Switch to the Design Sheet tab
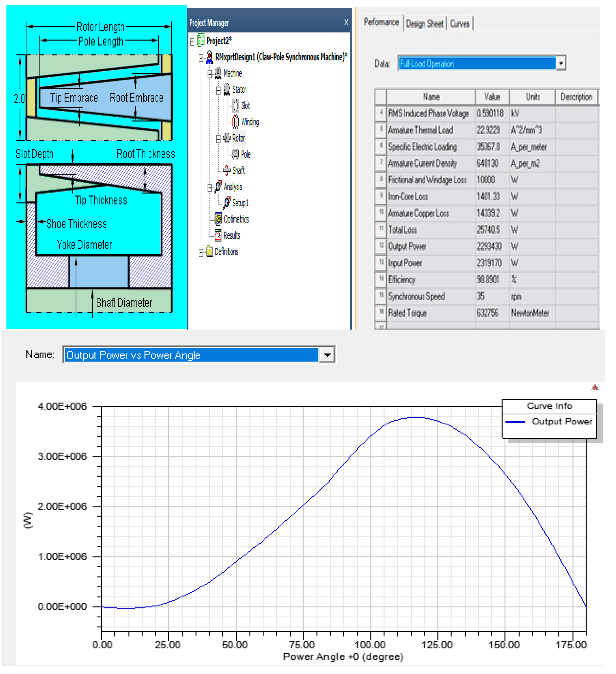This screenshot has height=674, width=616. point(425,24)
